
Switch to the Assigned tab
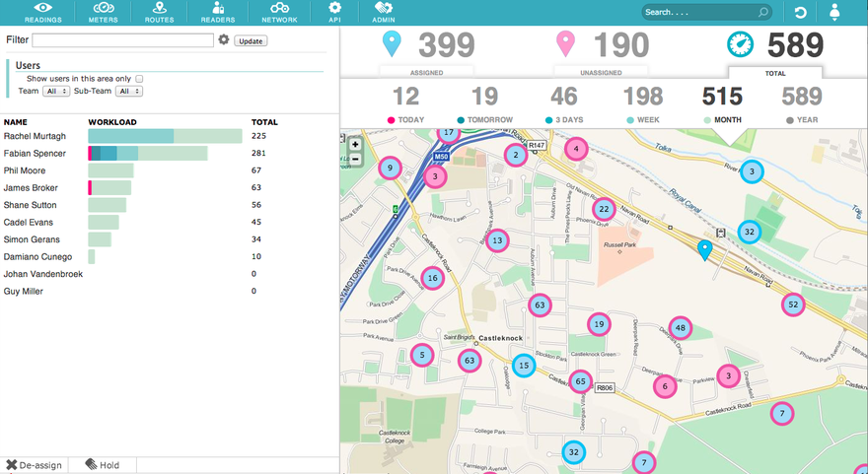[x=426, y=73]
